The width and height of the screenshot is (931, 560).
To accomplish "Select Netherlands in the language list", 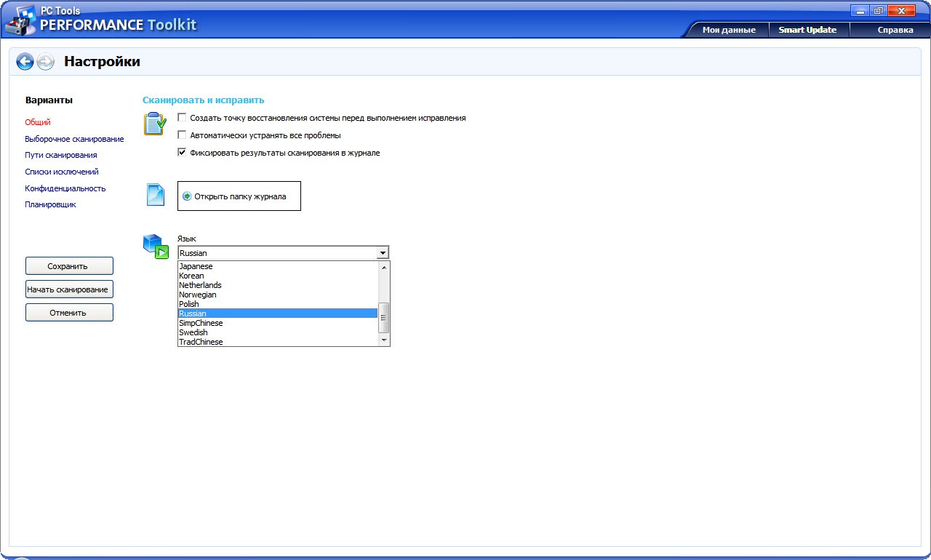I will [278, 285].
